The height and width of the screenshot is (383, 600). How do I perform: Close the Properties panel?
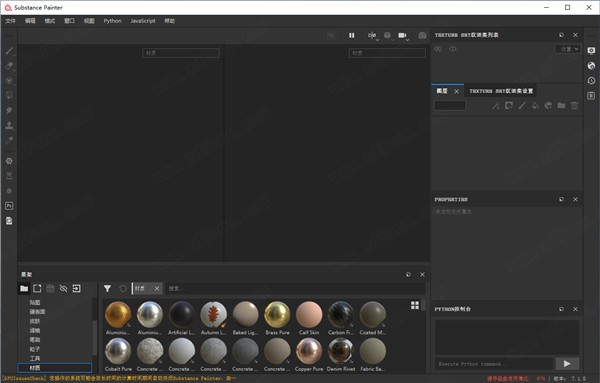tap(575, 199)
